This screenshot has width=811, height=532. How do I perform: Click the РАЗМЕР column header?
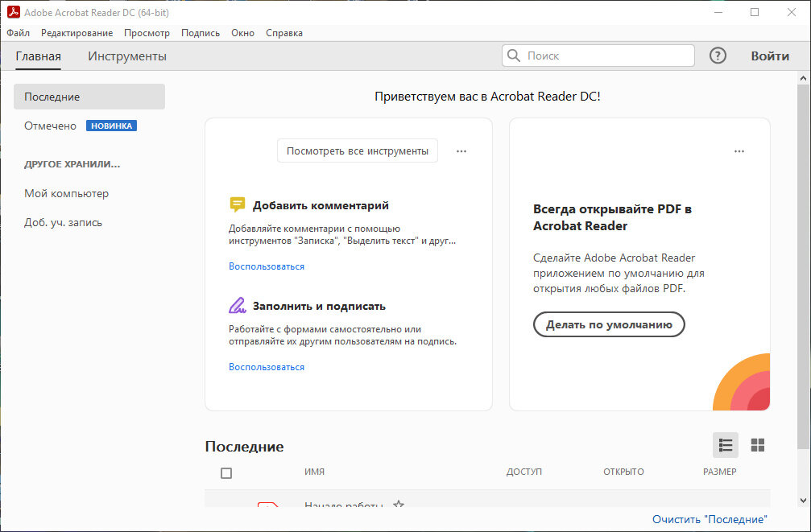click(719, 472)
